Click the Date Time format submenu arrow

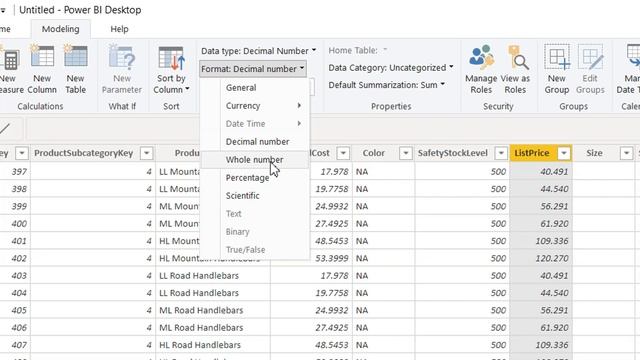[299, 124]
